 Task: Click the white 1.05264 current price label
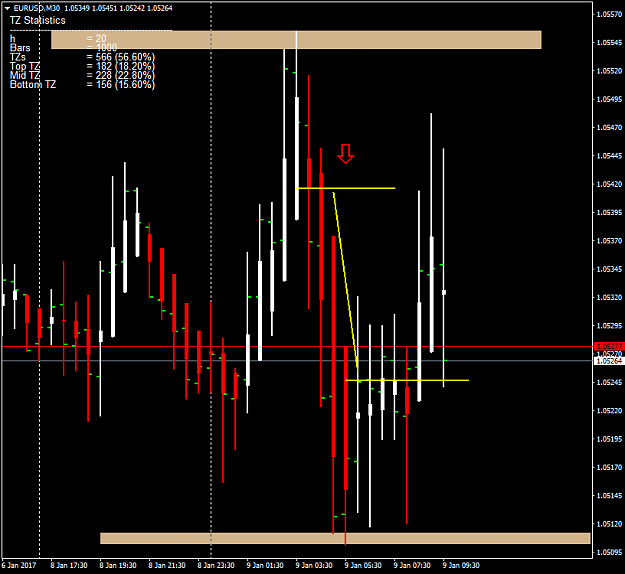(609, 361)
